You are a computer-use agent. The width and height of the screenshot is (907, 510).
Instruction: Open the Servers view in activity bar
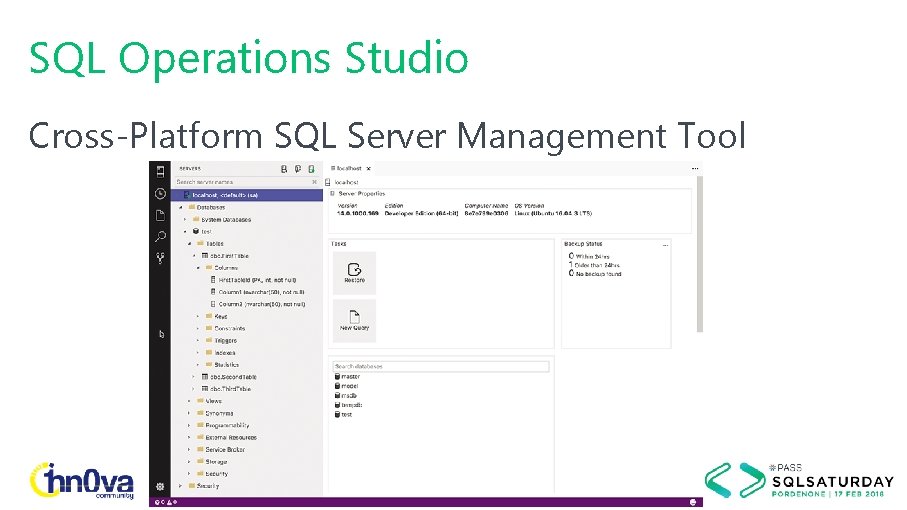(x=160, y=171)
